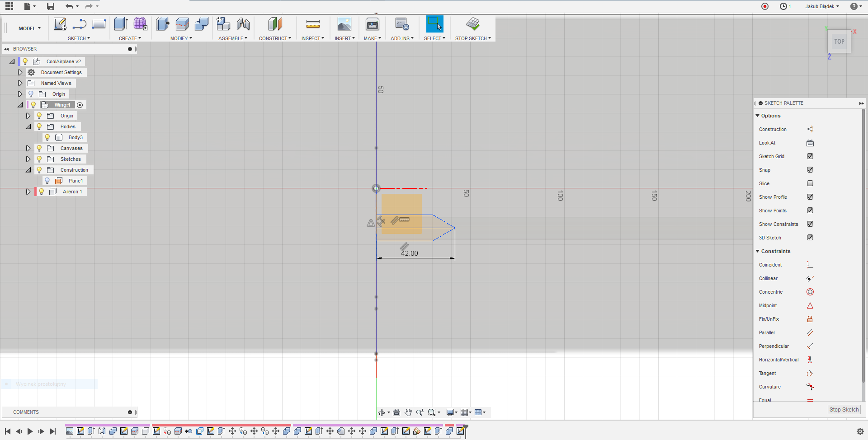This screenshot has height=440, width=868.
Task: Toggle the Show Constraints checkbox
Action: 810,224
